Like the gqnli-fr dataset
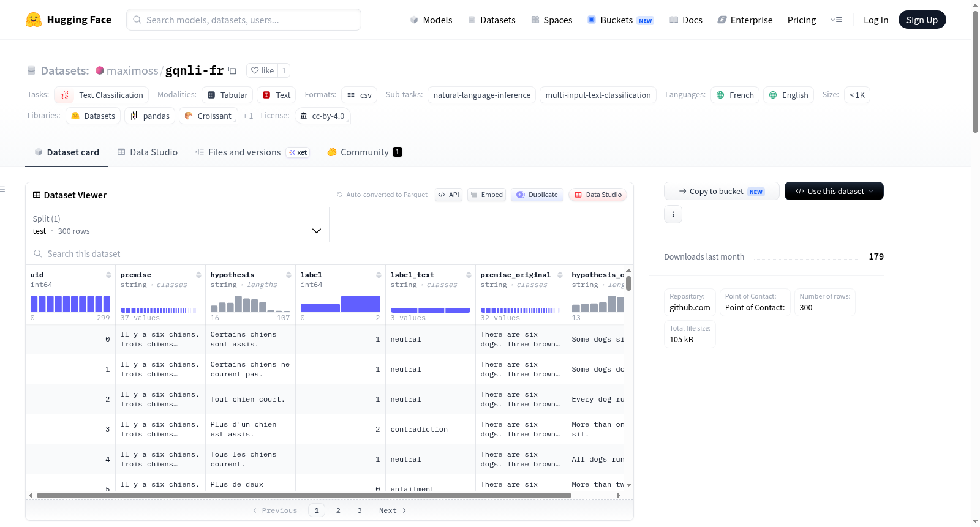 (262, 70)
